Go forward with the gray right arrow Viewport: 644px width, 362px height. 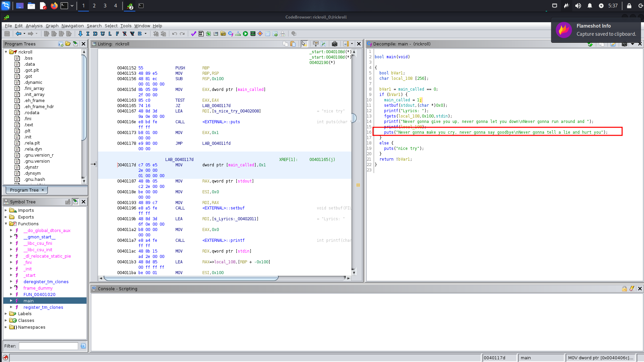point(31,34)
